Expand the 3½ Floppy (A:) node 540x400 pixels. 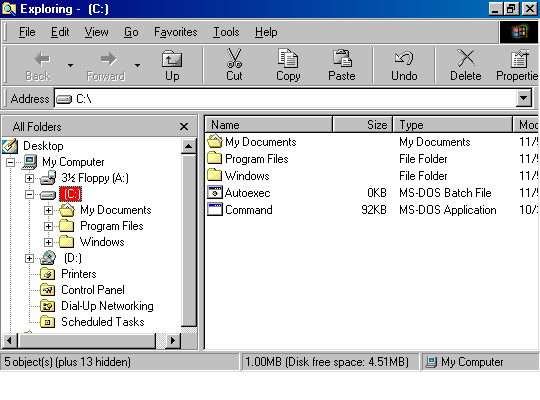30,178
